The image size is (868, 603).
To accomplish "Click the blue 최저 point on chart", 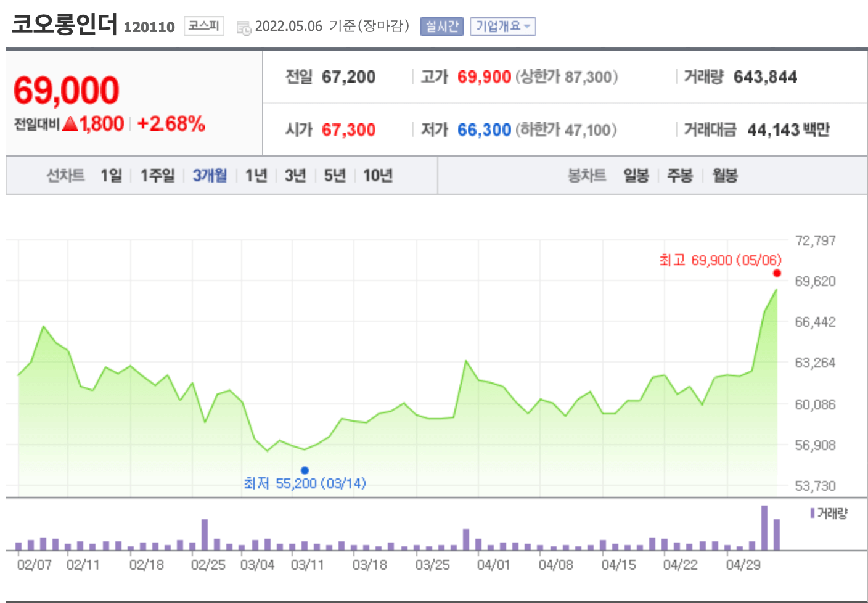I will pyautogui.click(x=305, y=470).
